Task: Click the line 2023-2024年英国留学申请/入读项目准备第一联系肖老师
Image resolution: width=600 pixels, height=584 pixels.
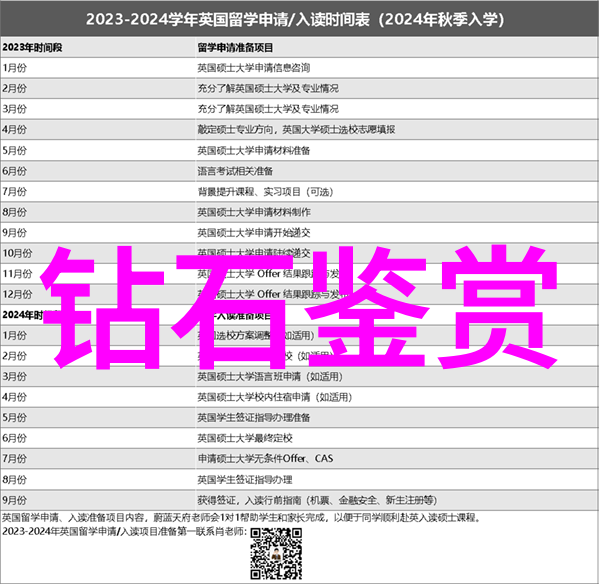Action: (124, 532)
